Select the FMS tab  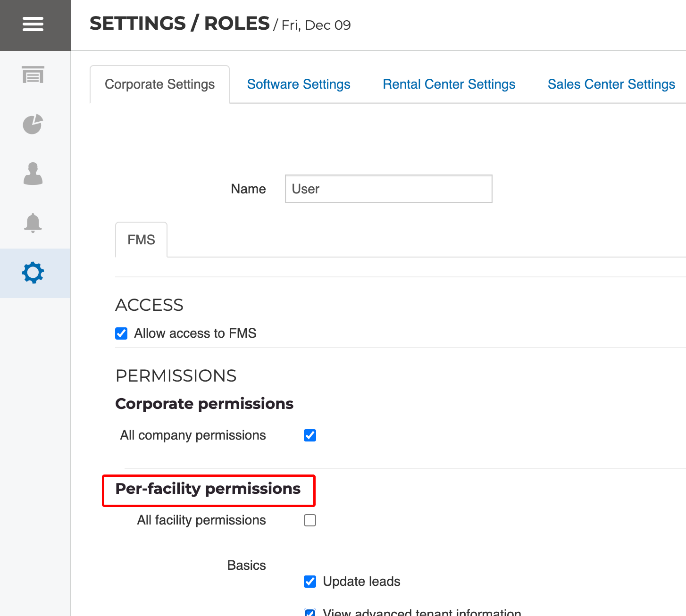point(141,240)
